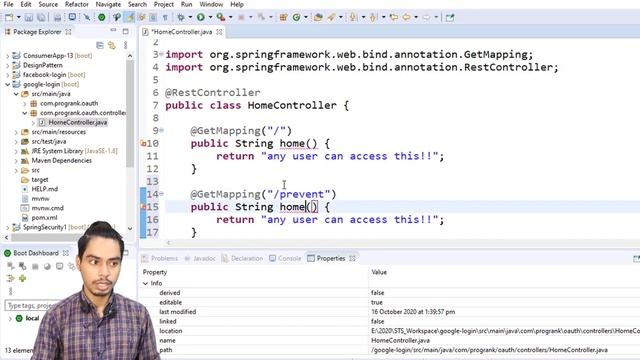The height and width of the screenshot is (360, 640).
Task: Open the dropdown arrow next to Run button
Action: (211, 18)
